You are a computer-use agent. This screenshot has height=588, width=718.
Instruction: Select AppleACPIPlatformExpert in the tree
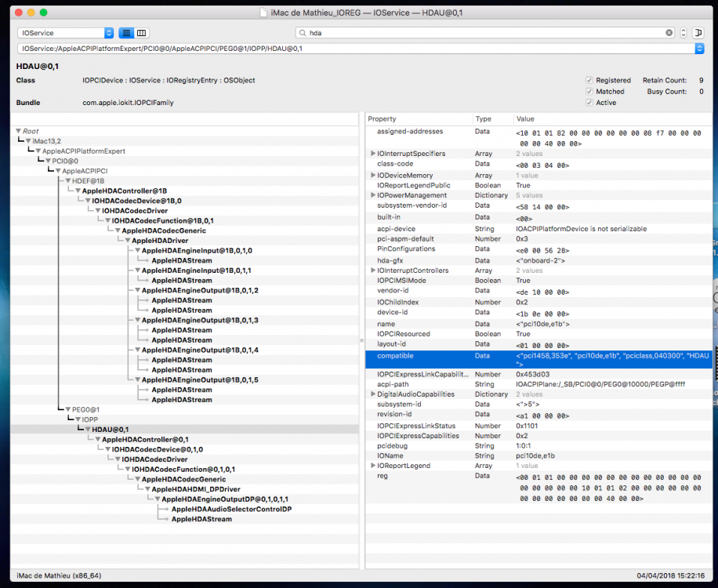pyautogui.click(x=83, y=151)
